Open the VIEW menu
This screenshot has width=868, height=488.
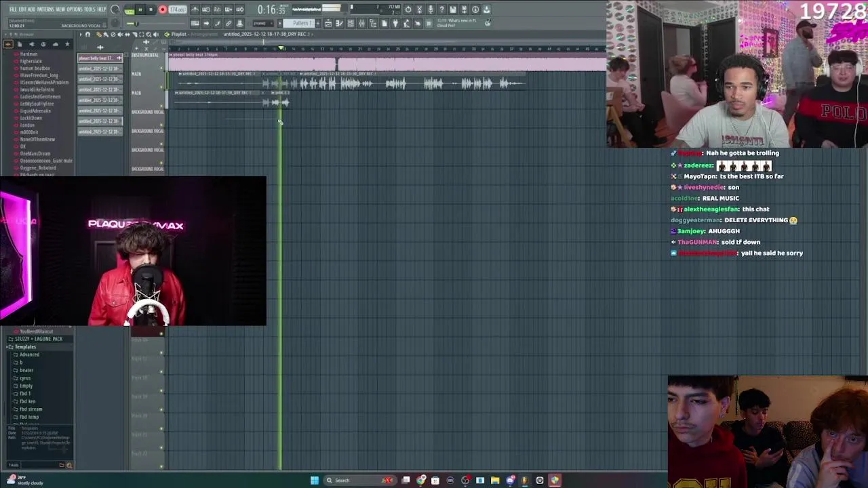pos(60,9)
